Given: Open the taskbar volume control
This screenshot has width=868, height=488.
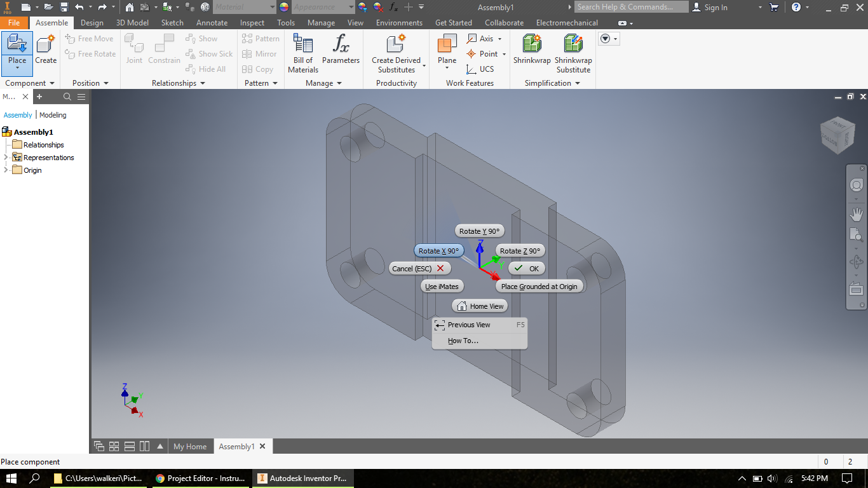Looking at the screenshot, I should 771,478.
